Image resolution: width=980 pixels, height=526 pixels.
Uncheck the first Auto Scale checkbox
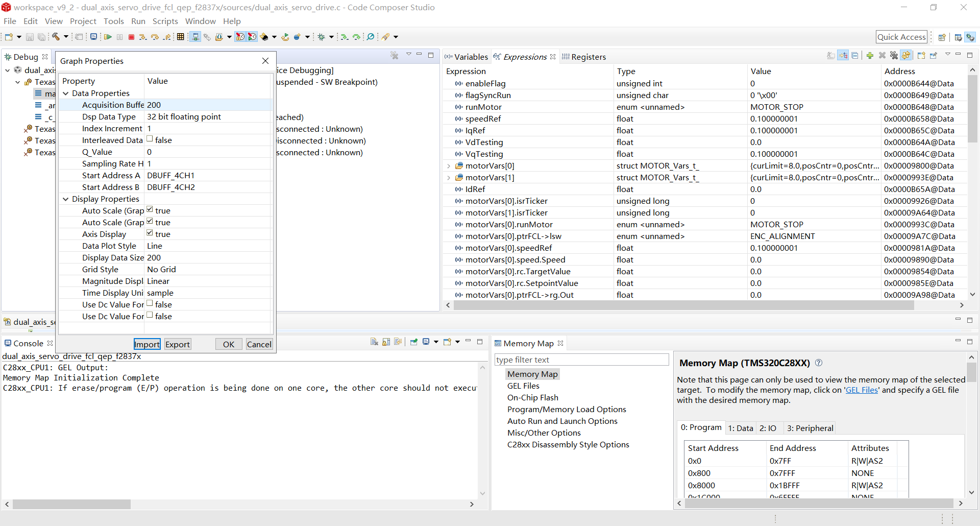click(x=150, y=209)
